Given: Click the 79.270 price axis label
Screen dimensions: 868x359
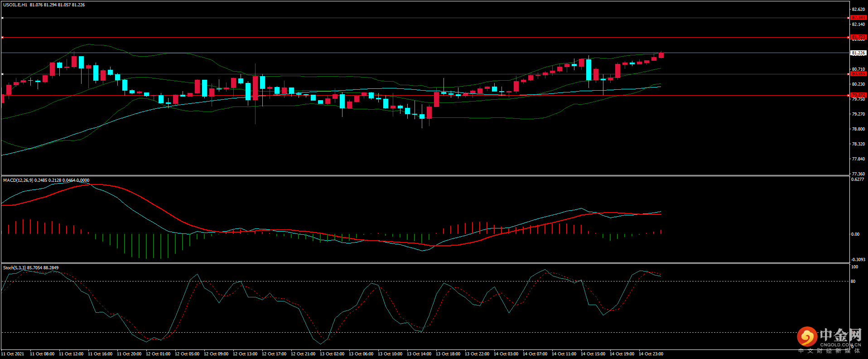Looking at the screenshot, I should 858,114.
